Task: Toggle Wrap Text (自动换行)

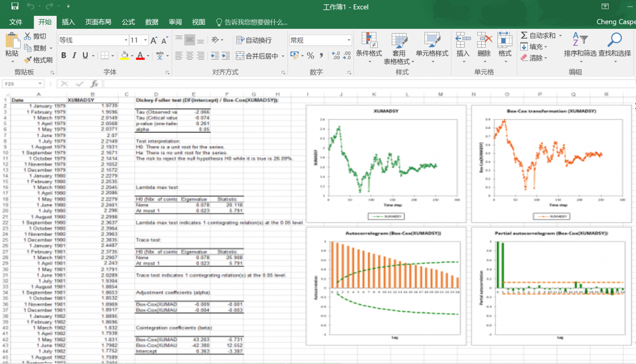Action: click(x=254, y=40)
